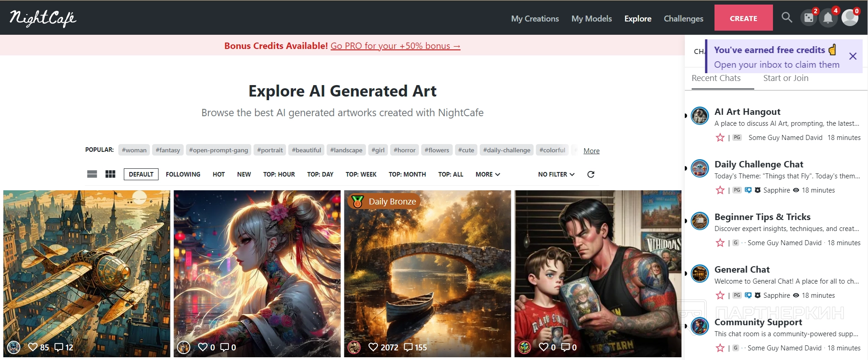Toggle star on General Chat
868x360 pixels.
[720, 296]
